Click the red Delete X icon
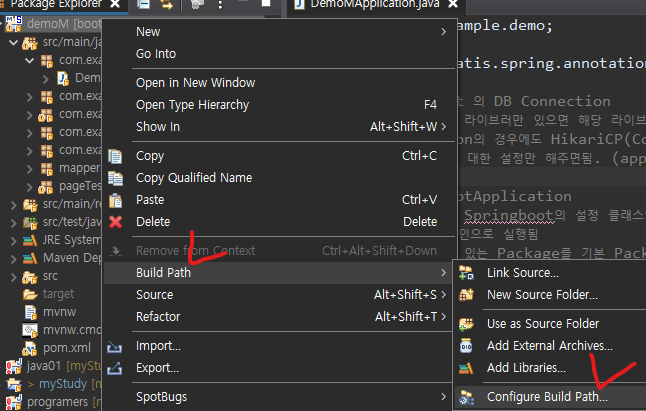 115,222
